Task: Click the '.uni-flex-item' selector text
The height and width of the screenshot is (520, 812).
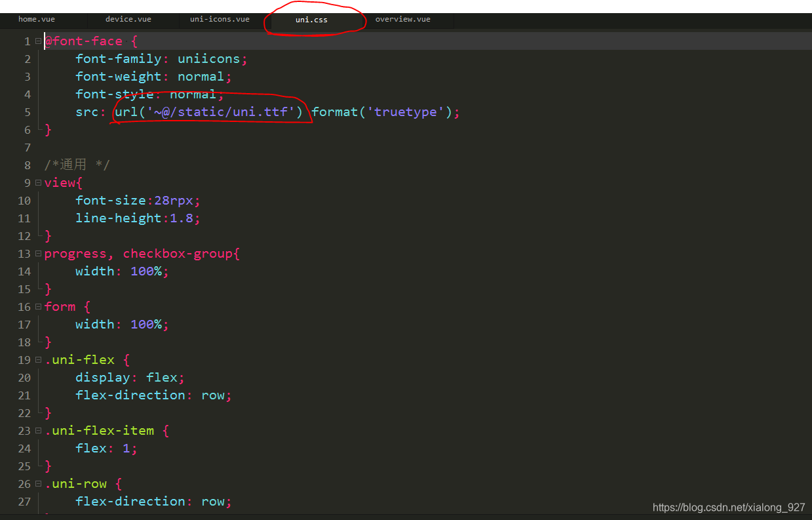Action: coord(99,431)
